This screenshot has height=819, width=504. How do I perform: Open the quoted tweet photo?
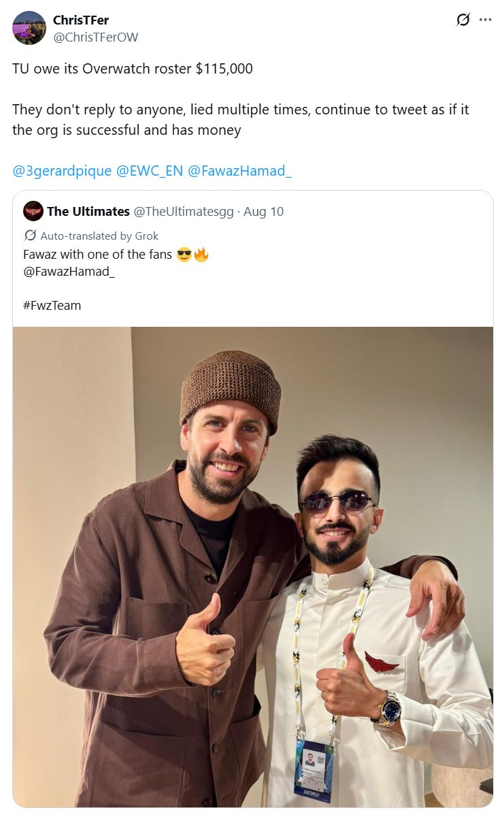tap(252, 565)
